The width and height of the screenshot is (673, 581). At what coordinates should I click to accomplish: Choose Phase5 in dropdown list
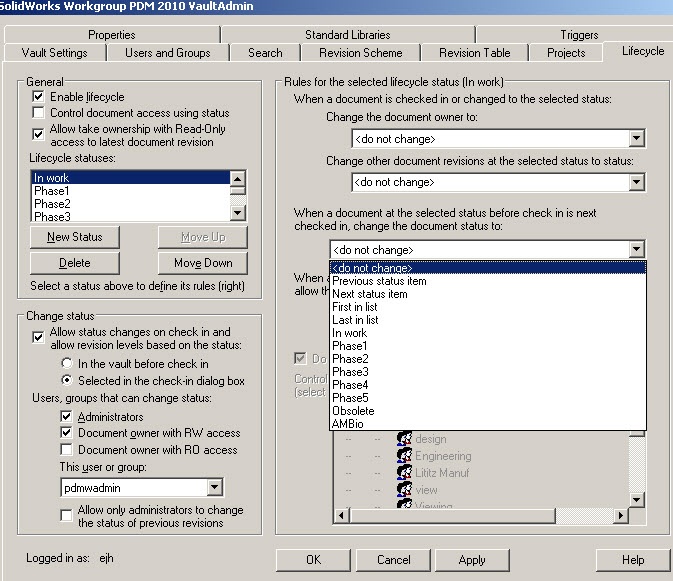pyautogui.click(x=488, y=398)
